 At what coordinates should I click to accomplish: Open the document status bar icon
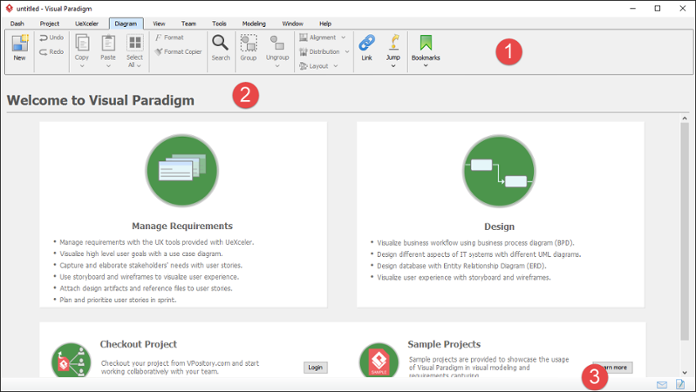click(x=680, y=384)
